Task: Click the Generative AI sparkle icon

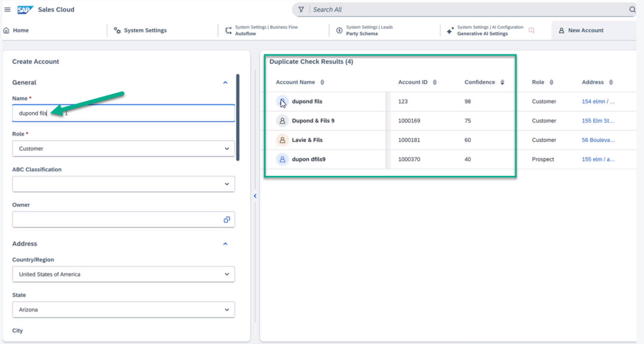Action: (450, 30)
